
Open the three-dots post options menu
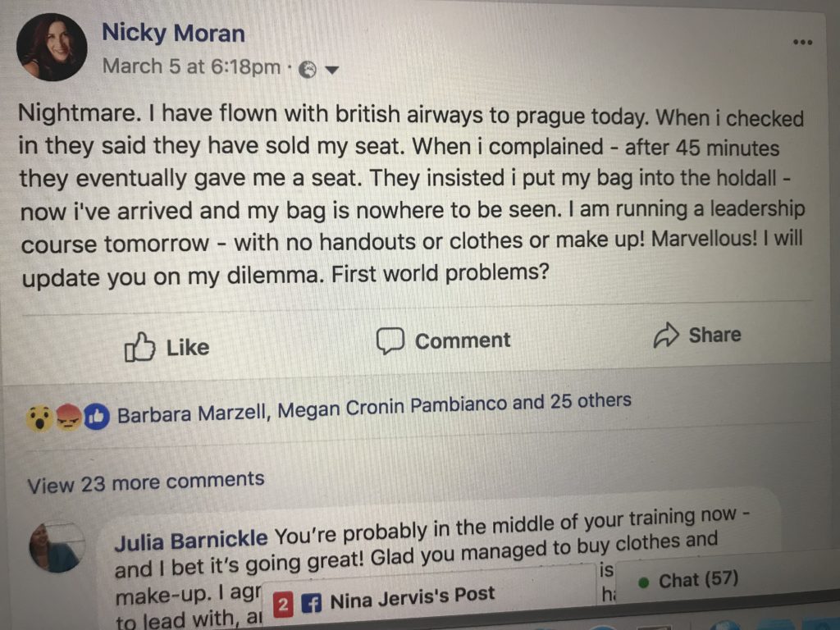tap(802, 43)
